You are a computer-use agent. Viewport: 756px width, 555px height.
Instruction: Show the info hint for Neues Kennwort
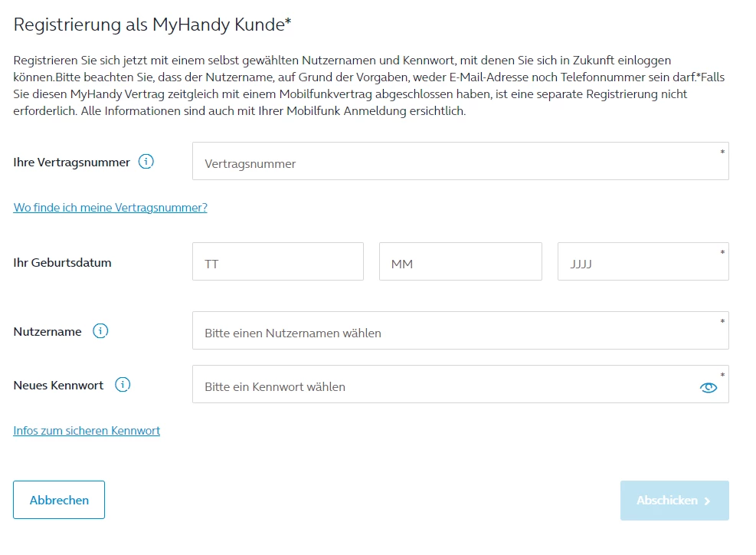coord(123,385)
